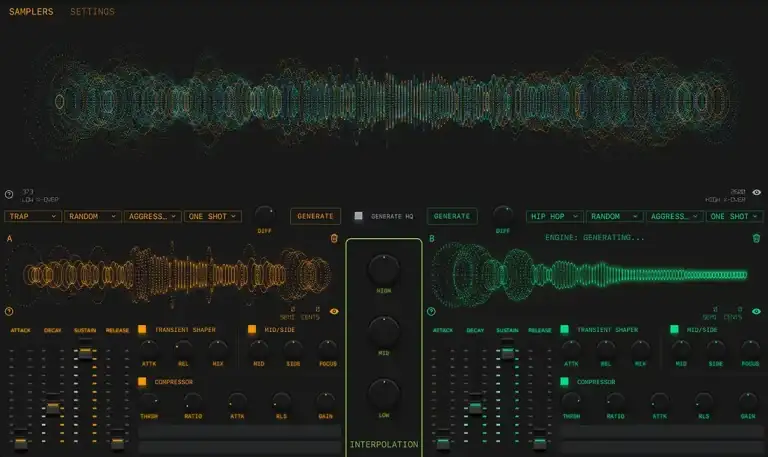Click sampler A's compressor RLS knob
The image size is (768, 457).
(281, 402)
